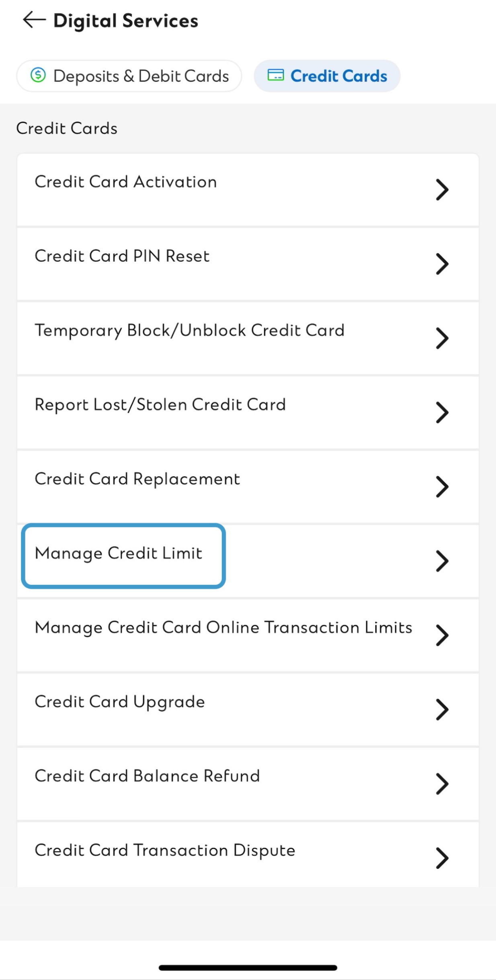The width and height of the screenshot is (496, 980).
Task: Click chevron beside Credit Card Replacement
Action: coord(442,487)
